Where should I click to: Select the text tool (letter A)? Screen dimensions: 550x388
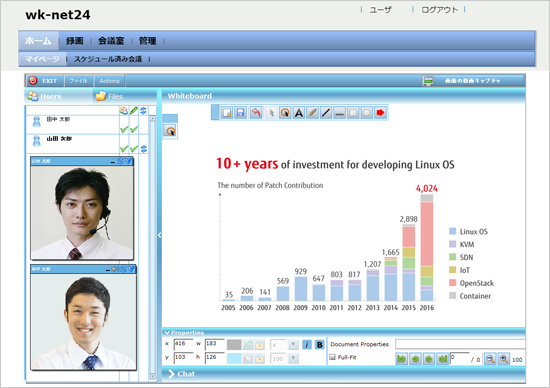(299, 113)
